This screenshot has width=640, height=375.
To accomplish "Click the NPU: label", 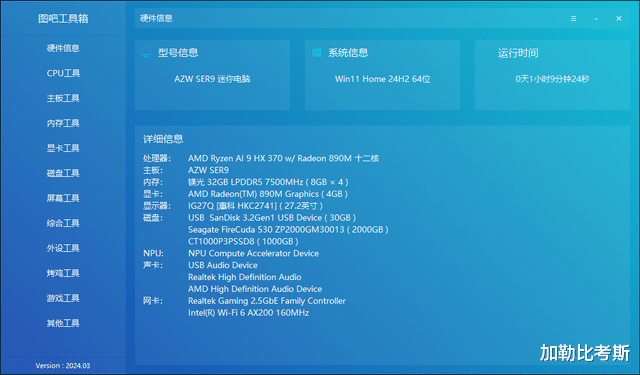I will [153, 253].
